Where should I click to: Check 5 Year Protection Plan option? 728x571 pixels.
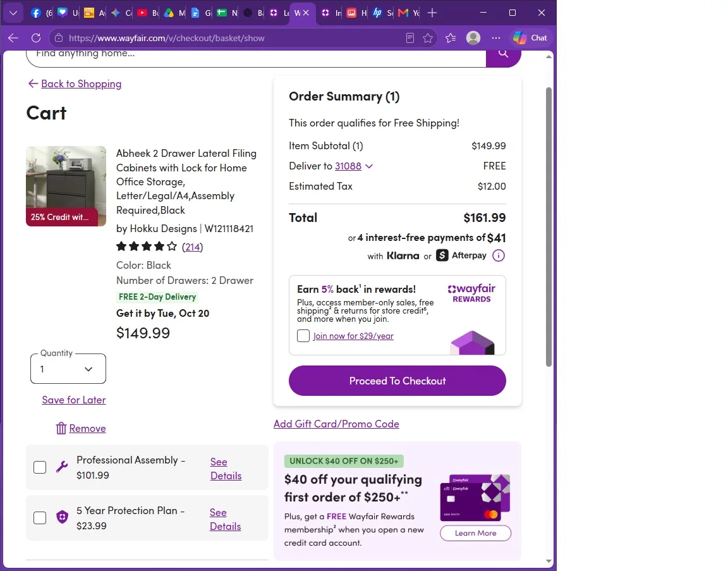click(x=40, y=518)
